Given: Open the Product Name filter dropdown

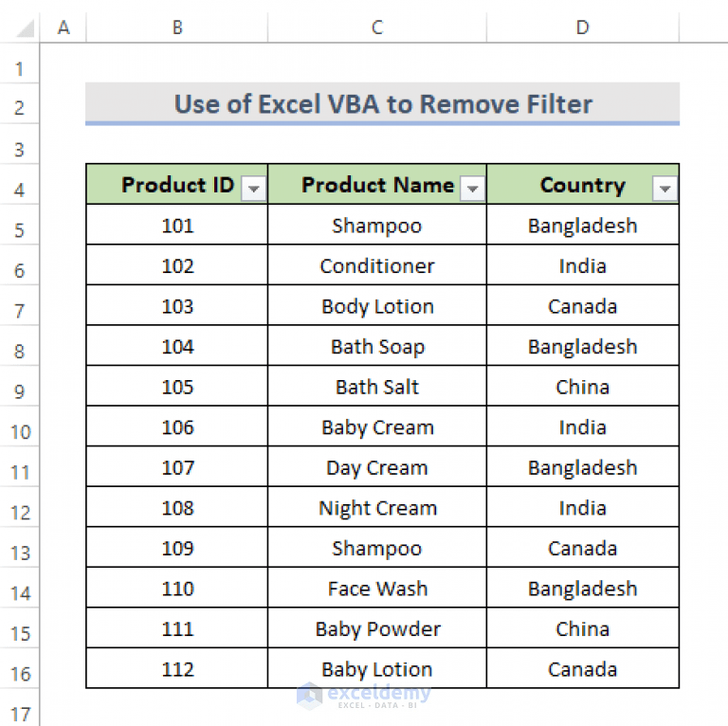Looking at the screenshot, I should click(472, 188).
